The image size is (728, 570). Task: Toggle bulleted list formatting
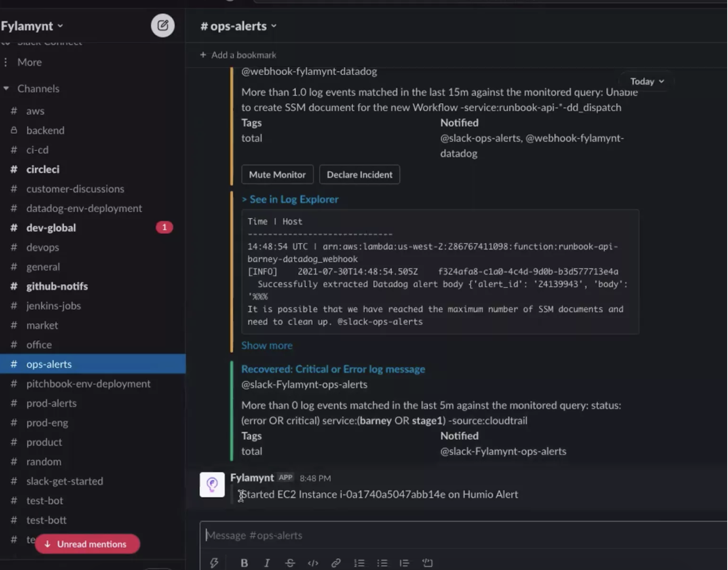382,563
